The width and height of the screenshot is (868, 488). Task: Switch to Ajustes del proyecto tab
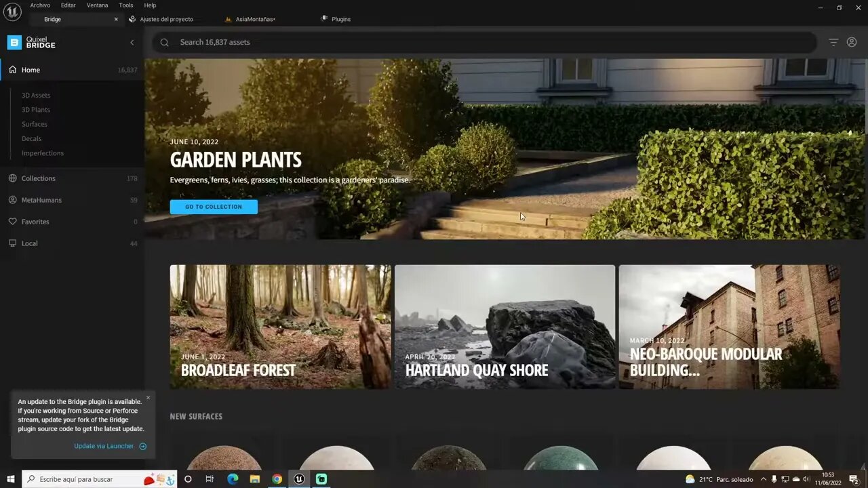166,19
